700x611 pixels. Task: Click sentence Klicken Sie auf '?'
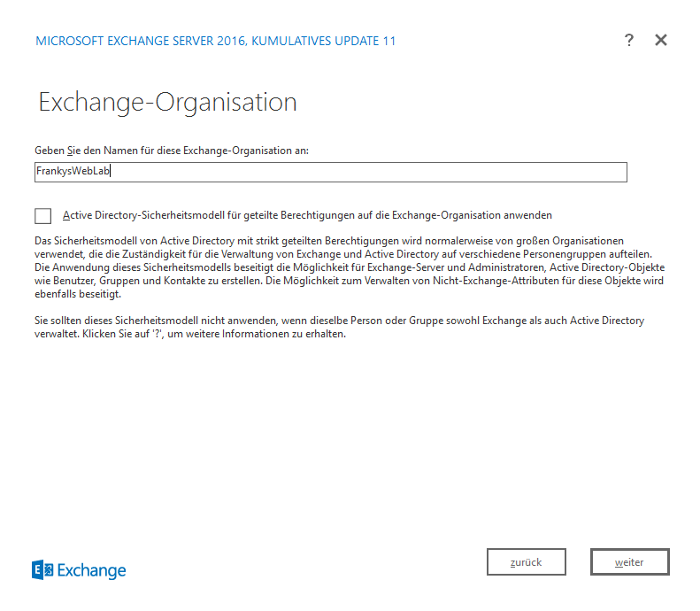(x=214, y=334)
